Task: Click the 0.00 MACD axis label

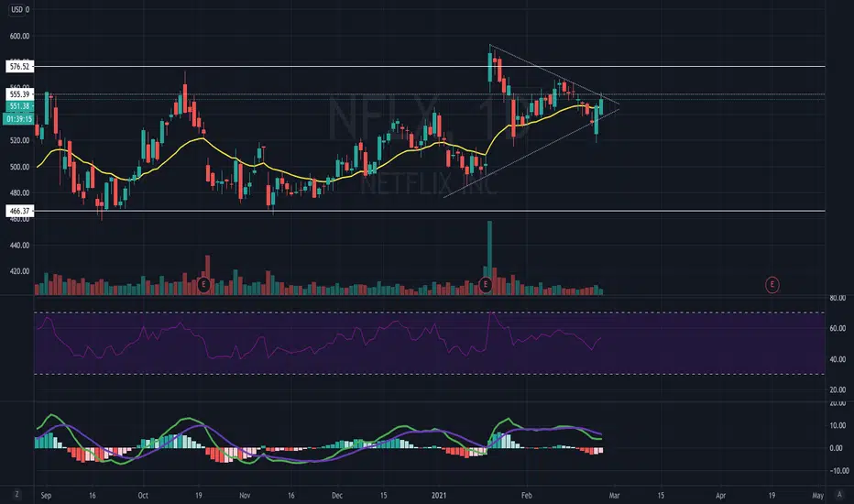Action: tap(836, 448)
